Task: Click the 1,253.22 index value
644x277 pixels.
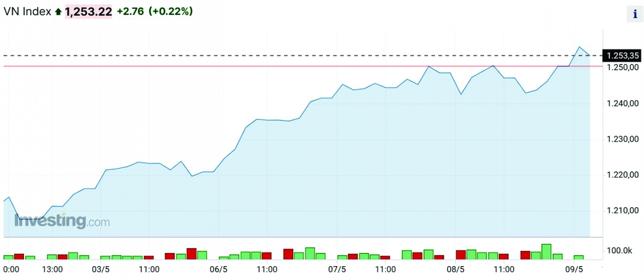Action: (88, 11)
